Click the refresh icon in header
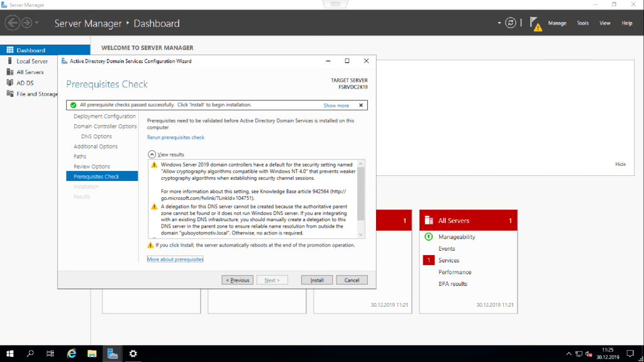 [x=511, y=23]
